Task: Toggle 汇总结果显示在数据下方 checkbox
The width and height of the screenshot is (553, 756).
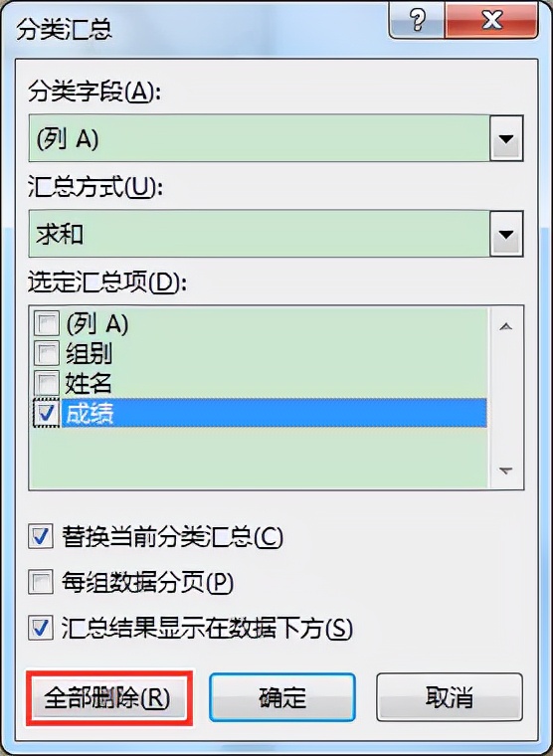Action: pyautogui.click(x=41, y=629)
